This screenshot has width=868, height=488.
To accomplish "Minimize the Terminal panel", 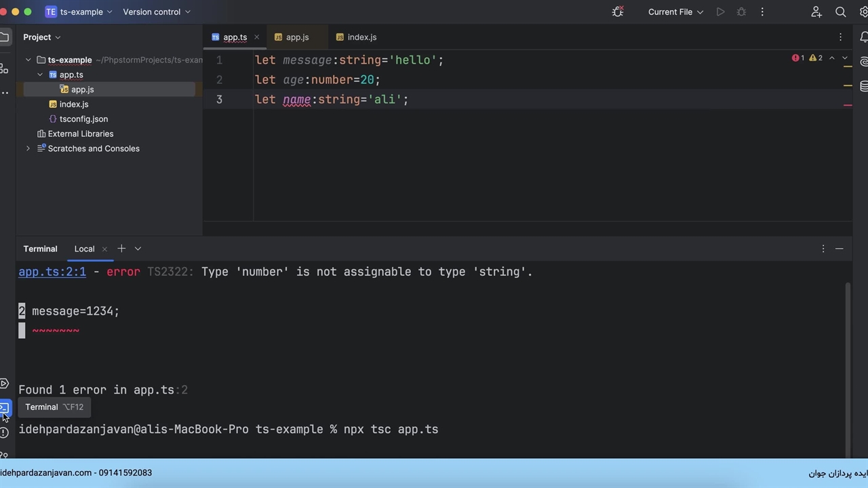I will [839, 249].
